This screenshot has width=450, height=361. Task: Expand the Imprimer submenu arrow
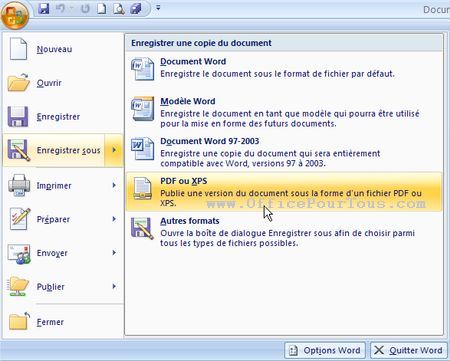114,185
